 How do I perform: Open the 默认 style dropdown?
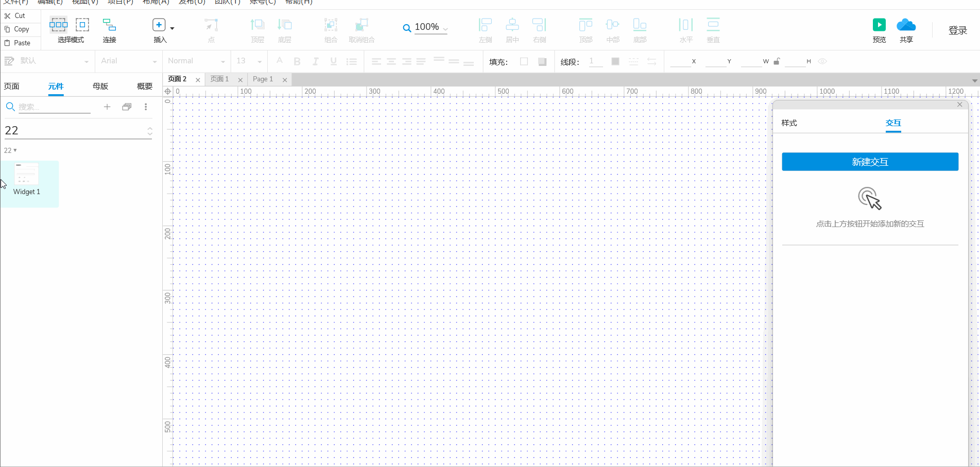pos(87,62)
